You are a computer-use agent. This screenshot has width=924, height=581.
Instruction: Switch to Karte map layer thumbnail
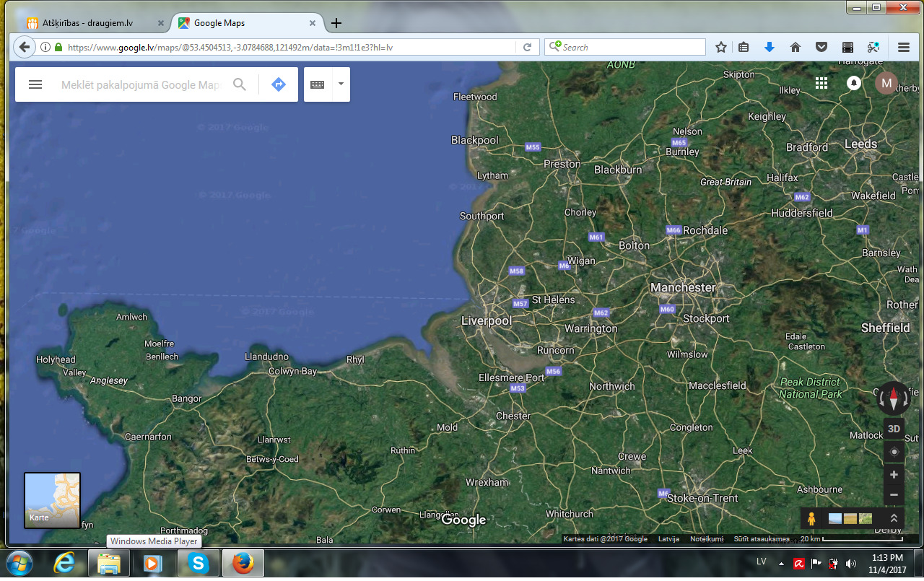(x=53, y=500)
